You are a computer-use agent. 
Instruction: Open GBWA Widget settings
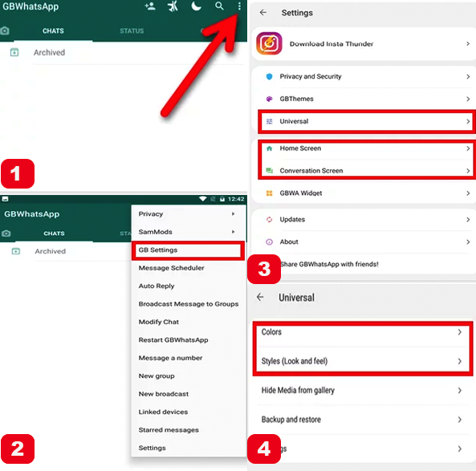point(364,193)
